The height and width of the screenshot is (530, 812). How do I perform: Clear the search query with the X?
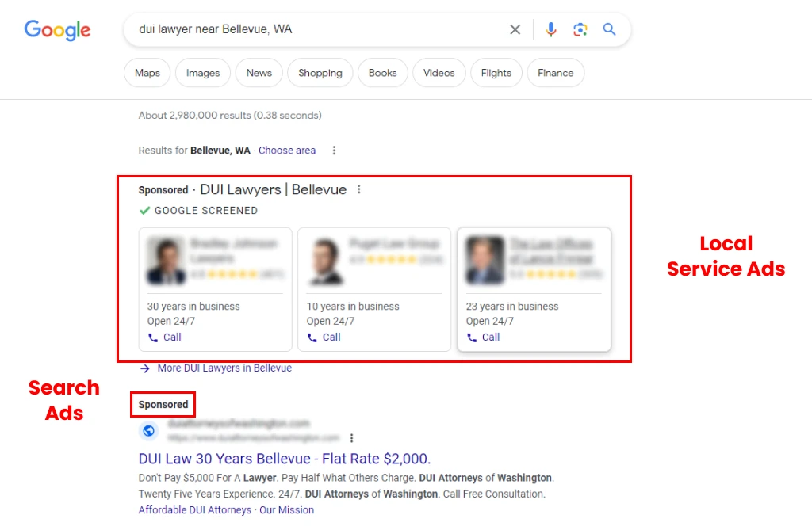[x=515, y=29]
